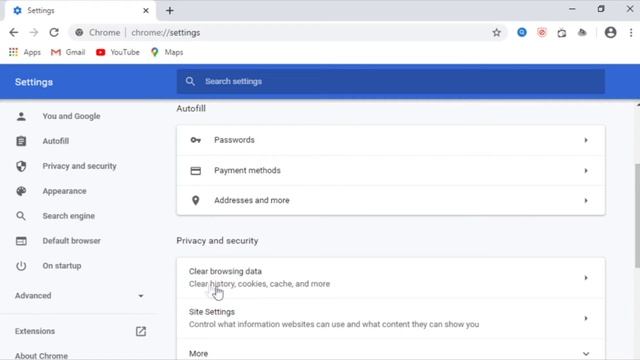Click the person icon for You and Google
This screenshot has width=640, height=360.
pyautogui.click(x=21, y=116)
